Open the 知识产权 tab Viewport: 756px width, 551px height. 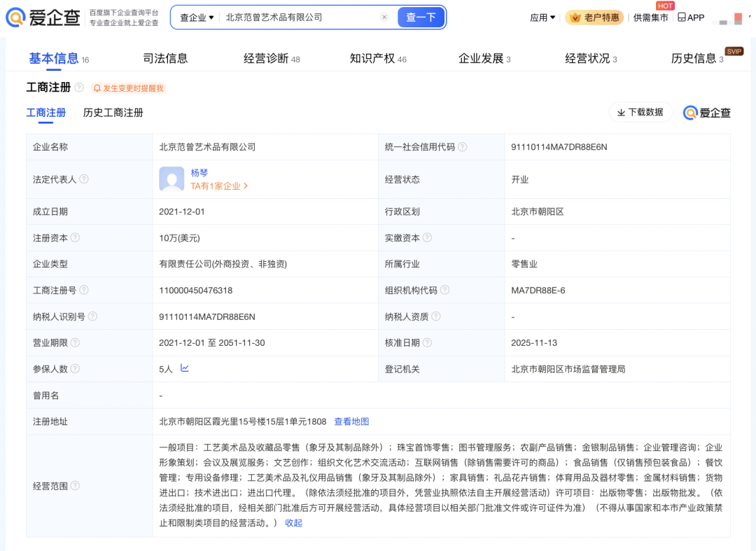(x=372, y=59)
